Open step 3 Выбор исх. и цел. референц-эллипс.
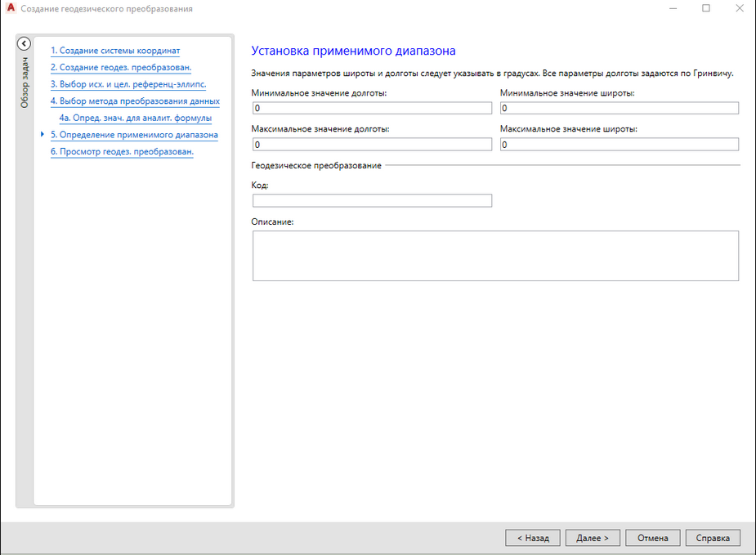Viewport: 756px width, 555px height. [127, 84]
